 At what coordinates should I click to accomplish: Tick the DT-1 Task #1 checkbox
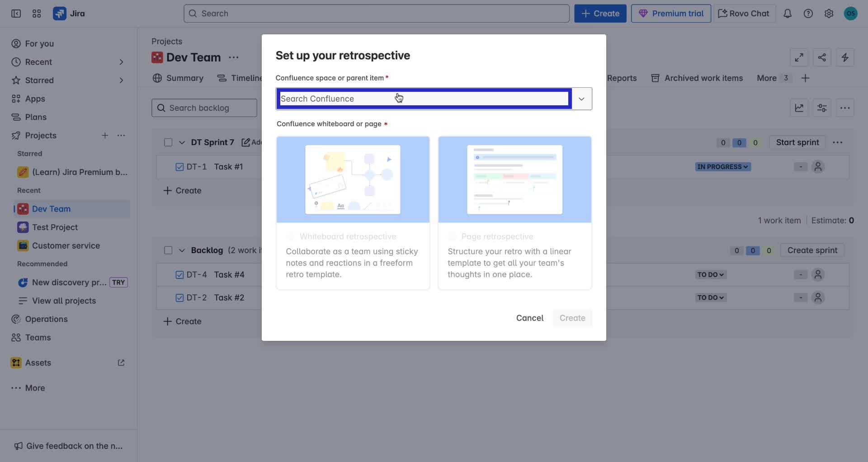pyautogui.click(x=179, y=166)
